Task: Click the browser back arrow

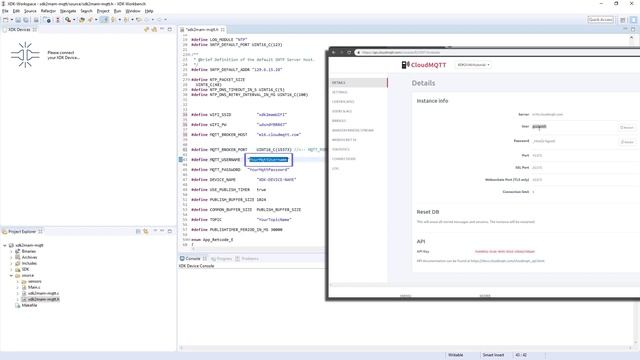Action: (333, 52)
